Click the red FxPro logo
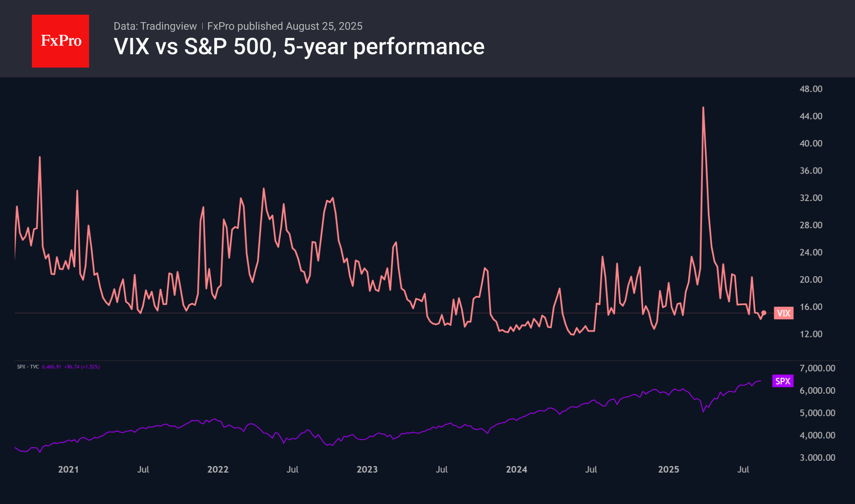This screenshot has height=504, width=855. pyautogui.click(x=60, y=41)
